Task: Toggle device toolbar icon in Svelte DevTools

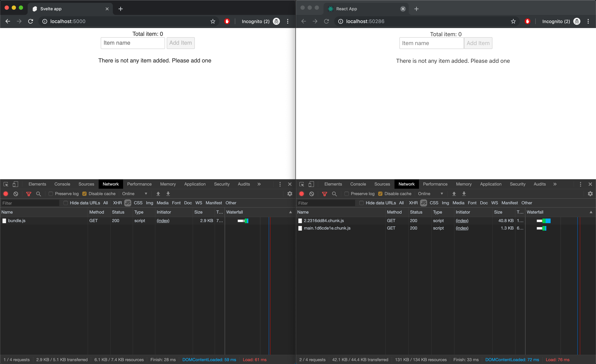Action: [15, 184]
